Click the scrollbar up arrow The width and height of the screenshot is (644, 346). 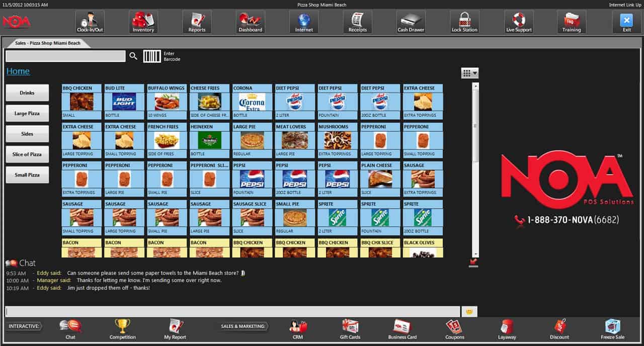[475, 86]
